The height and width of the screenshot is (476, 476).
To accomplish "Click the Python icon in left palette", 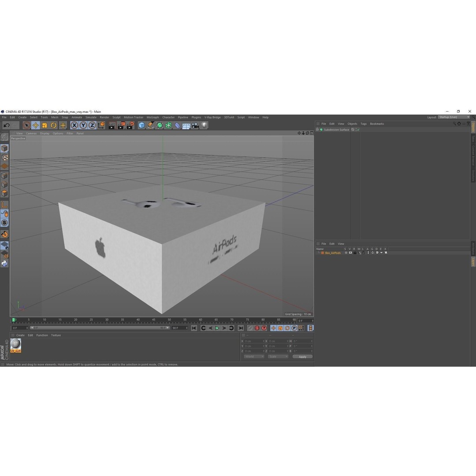I will pyautogui.click(x=4, y=264).
